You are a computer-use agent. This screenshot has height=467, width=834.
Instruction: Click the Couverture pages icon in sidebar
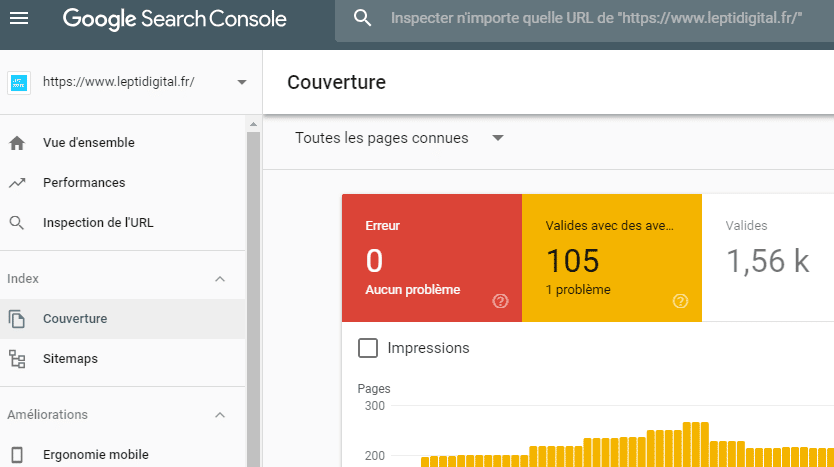17,319
